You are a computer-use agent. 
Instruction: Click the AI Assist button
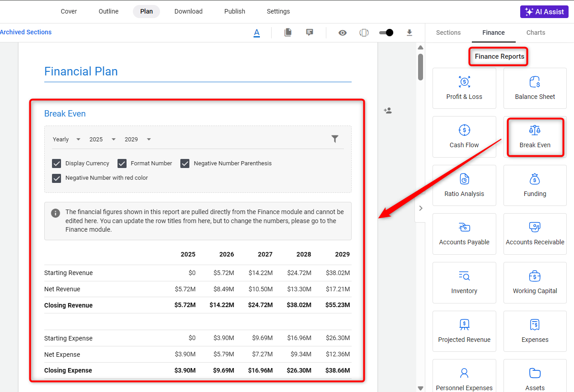coord(544,12)
